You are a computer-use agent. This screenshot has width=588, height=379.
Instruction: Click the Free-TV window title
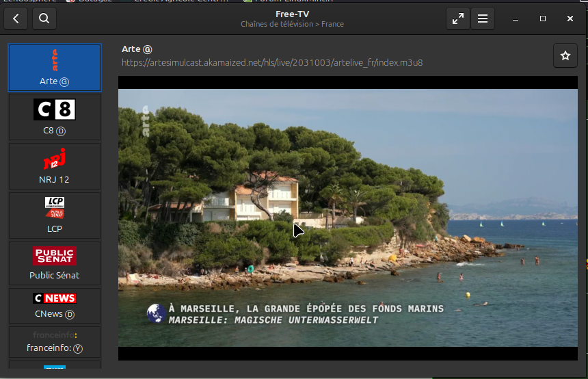[x=292, y=14]
